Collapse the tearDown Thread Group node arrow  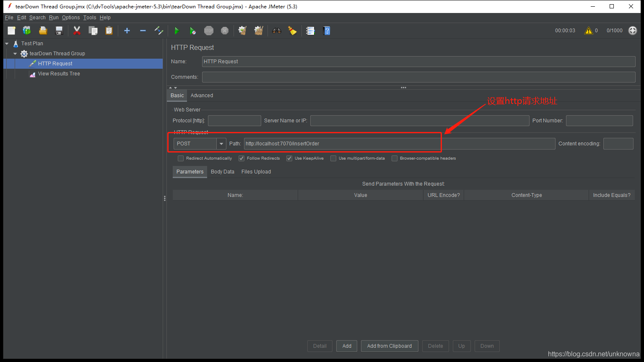pos(15,54)
